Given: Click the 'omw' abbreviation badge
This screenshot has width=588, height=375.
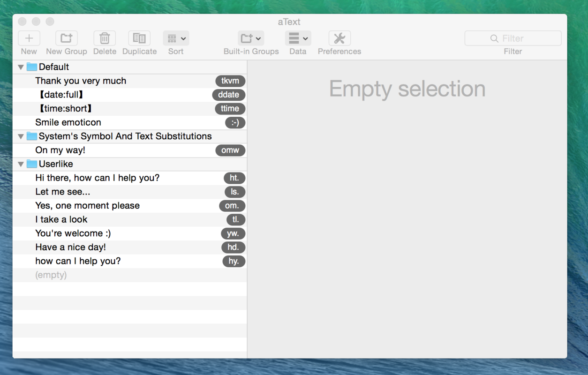Looking at the screenshot, I should tap(230, 150).
